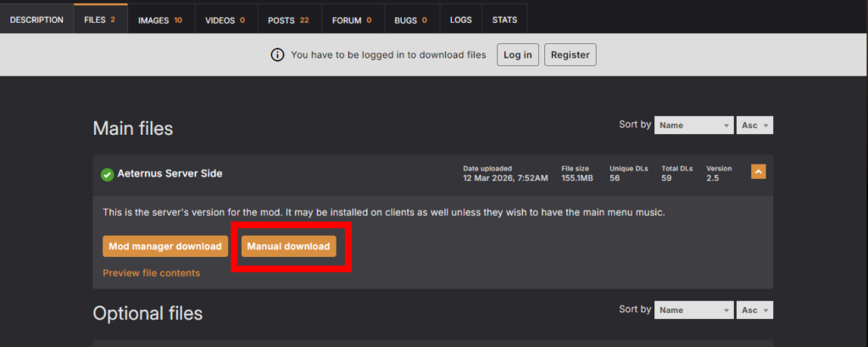Image resolution: width=868 pixels, height=347 pixels.
Task: Open Optional files sort by Name dropdown
Action: tap(693, 311)
